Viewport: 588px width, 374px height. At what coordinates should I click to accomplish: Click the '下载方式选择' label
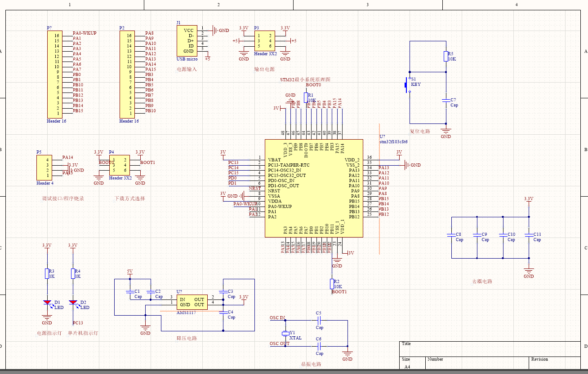130,198
